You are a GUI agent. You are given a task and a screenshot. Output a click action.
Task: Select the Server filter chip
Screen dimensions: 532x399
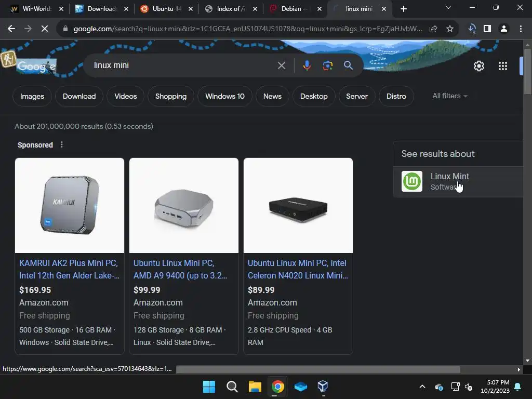[x=356, y=96]
